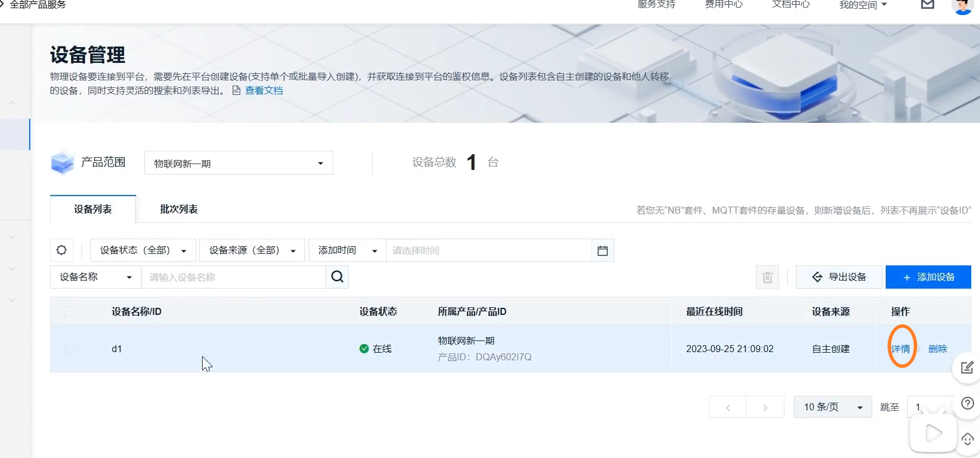
Task: Open the mail messages icon
Action: tap(928, 4)
